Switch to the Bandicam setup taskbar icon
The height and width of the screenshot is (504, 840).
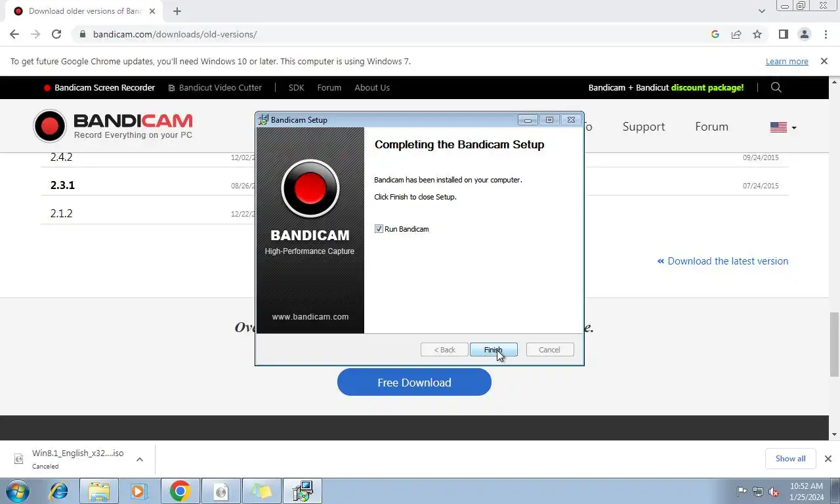pyautogui.click(x=303, y=491)
